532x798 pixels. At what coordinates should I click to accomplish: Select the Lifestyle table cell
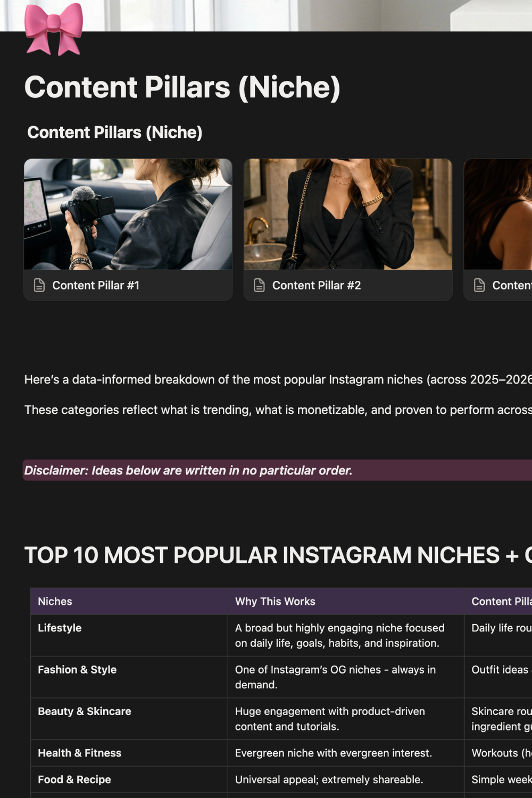[129, 636]
